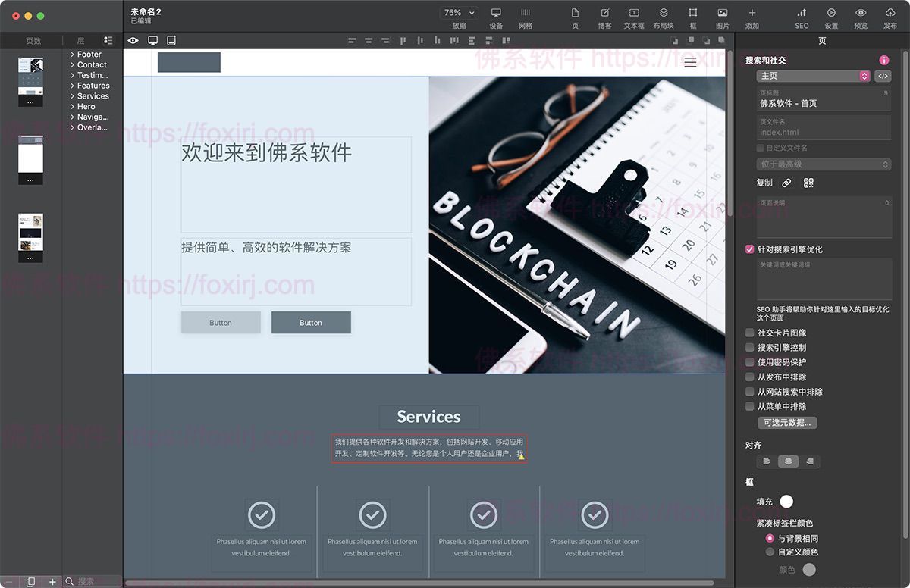
Task: Switch to the 页数 pages tab
Action: click(x=32, y=40)
